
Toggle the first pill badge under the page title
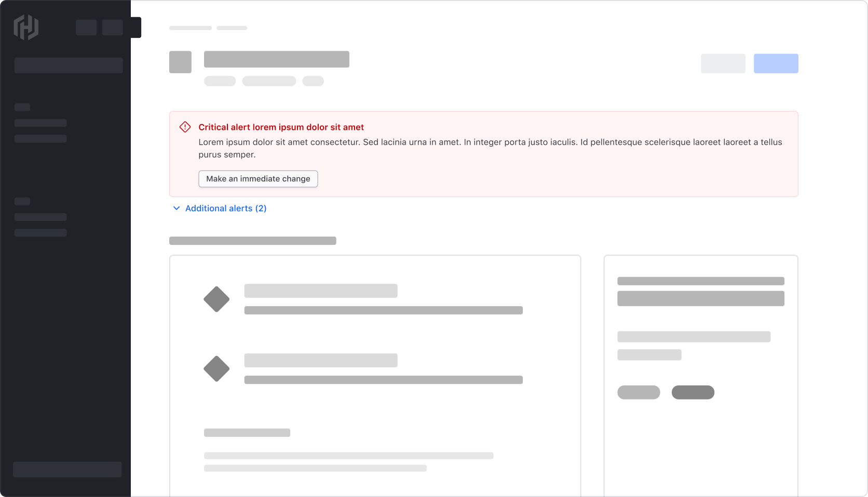[x=220, y=81]
